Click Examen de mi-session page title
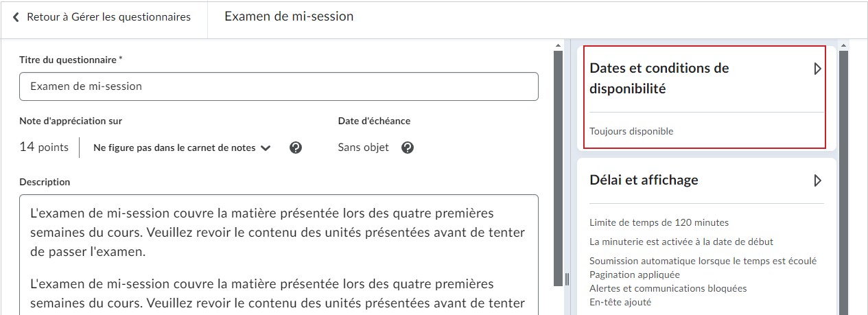 [289, 16]
